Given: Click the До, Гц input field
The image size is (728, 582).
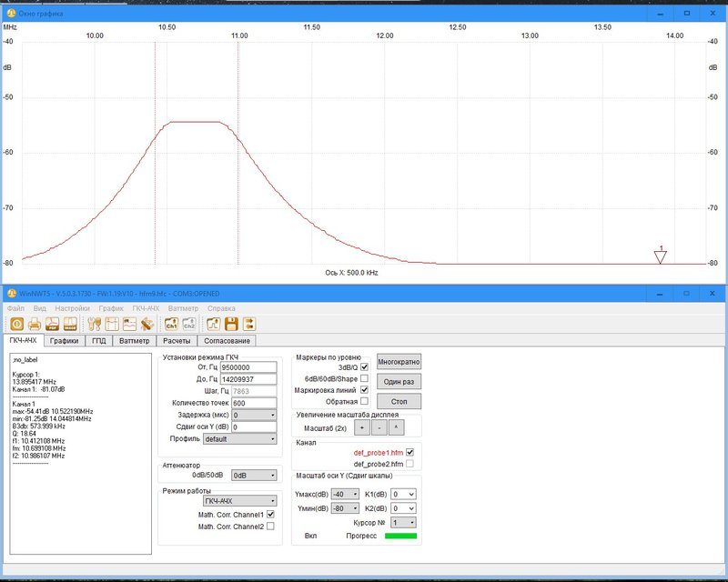Looking at the screenshot, I should [x=248, y=379].
